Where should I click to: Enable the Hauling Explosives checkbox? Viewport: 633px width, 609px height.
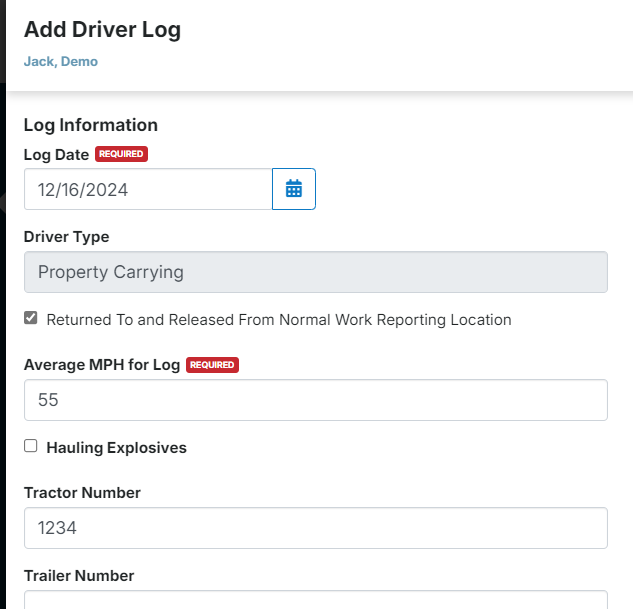pos(31,446)
